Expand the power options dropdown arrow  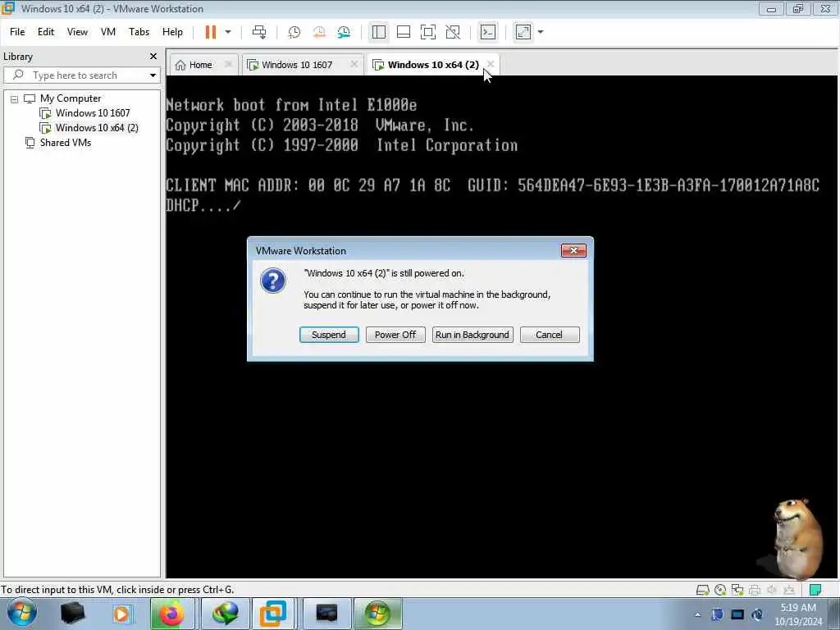click(228, 32)
